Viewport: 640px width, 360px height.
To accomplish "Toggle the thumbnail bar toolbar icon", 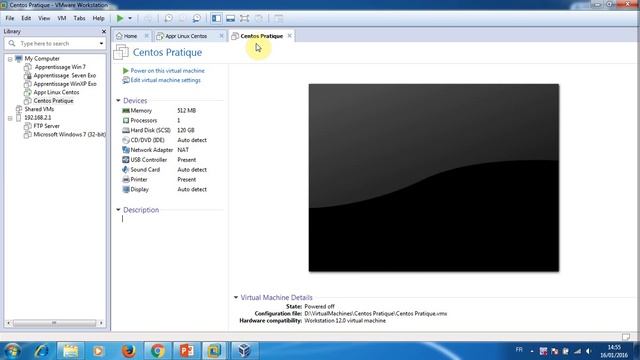I will pyautogui.click(x=231, y=18).
